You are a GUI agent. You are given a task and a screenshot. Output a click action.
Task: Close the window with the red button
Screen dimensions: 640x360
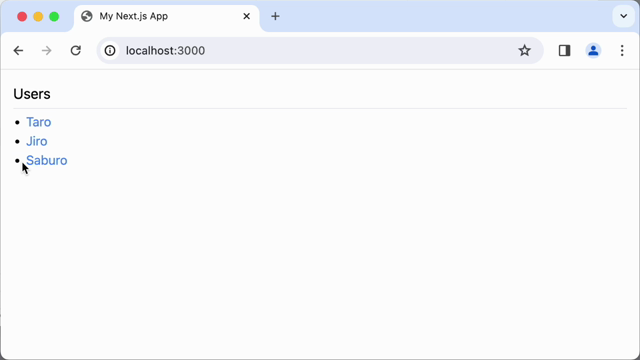[22, 16]
